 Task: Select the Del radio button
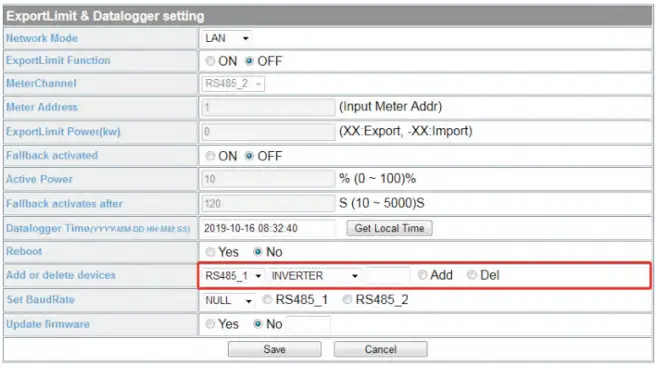pos(472,275)
